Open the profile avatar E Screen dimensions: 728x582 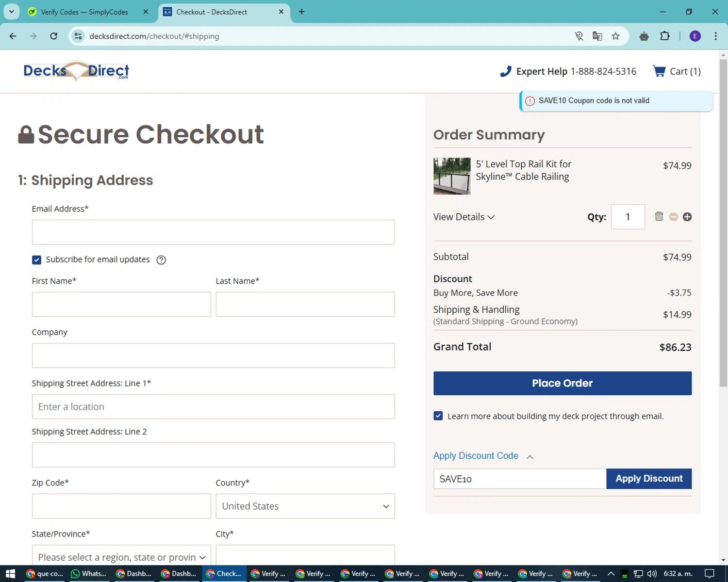[695, 36]
